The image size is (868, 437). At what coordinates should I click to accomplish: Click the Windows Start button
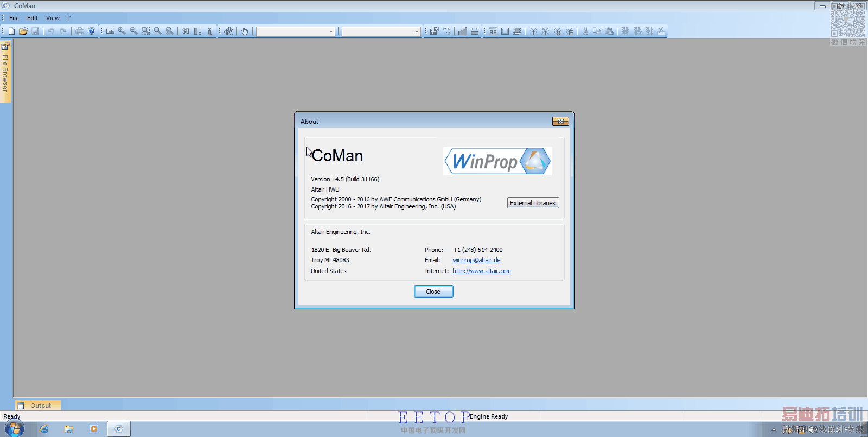(15, 429)
